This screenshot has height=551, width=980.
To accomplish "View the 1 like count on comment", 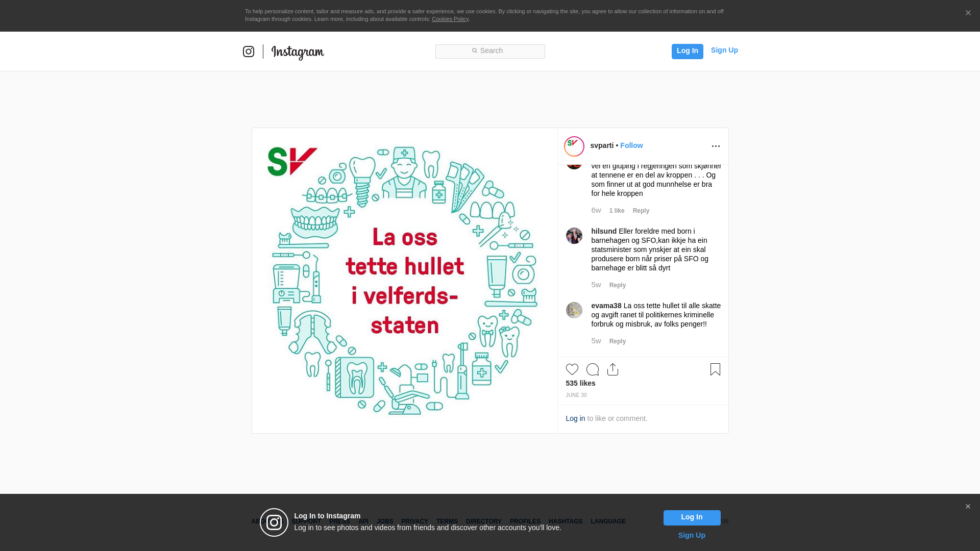I will (x=617, y=211).
